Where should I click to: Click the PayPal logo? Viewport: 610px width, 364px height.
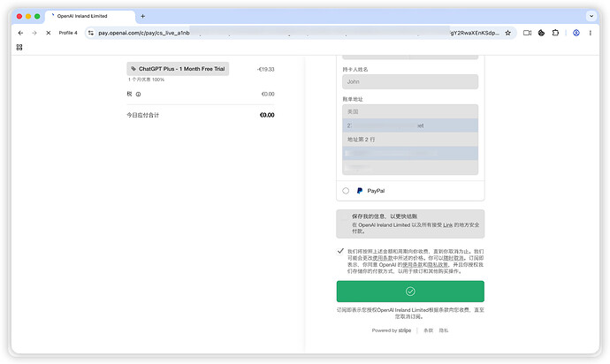point(360,191)
